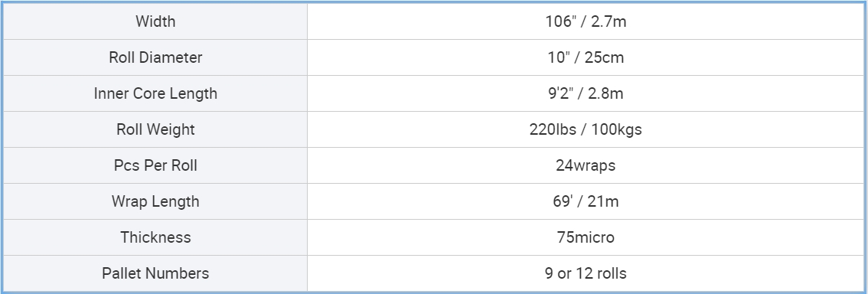Select the 10" / 25cm diameter value
868x294 pixels.
[x=586, y=57]
